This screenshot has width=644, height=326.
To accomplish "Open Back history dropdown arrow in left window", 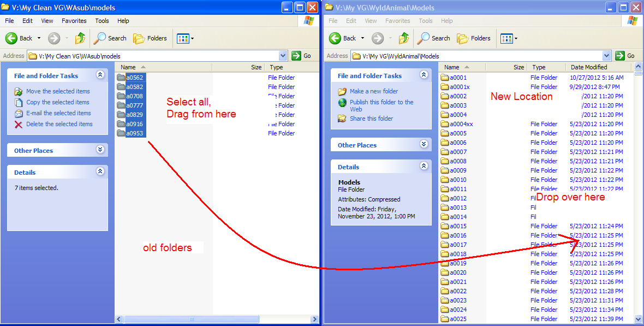I will tap(39, 38).
